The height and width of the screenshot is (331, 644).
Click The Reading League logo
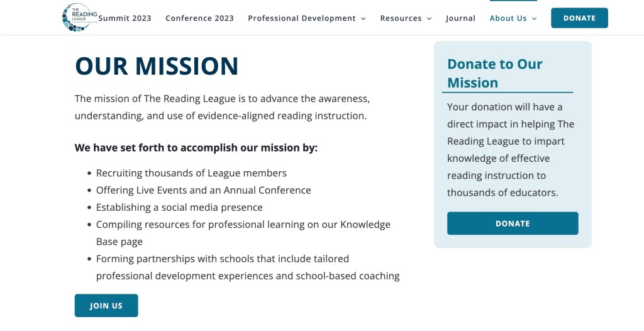[79, 18]
